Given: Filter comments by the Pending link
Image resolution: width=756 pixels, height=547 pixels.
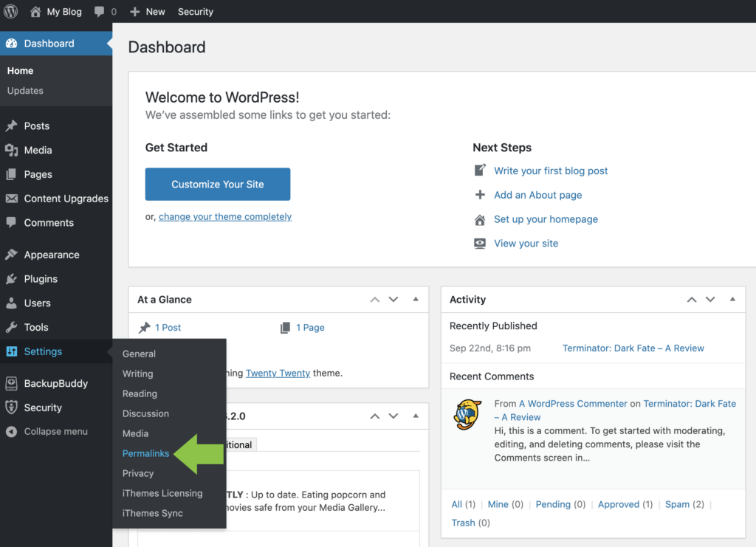Looking at the screenshot, I should [x=553, y=504].
